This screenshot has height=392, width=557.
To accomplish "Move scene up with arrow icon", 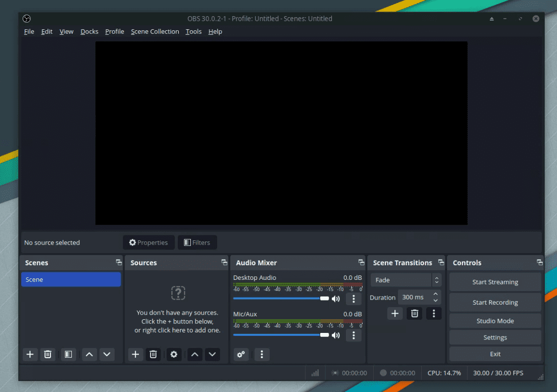I will pos(89,354).
